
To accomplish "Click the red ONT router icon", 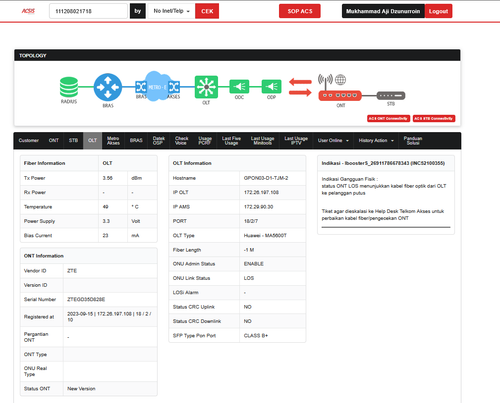I will tap(340, 95).
